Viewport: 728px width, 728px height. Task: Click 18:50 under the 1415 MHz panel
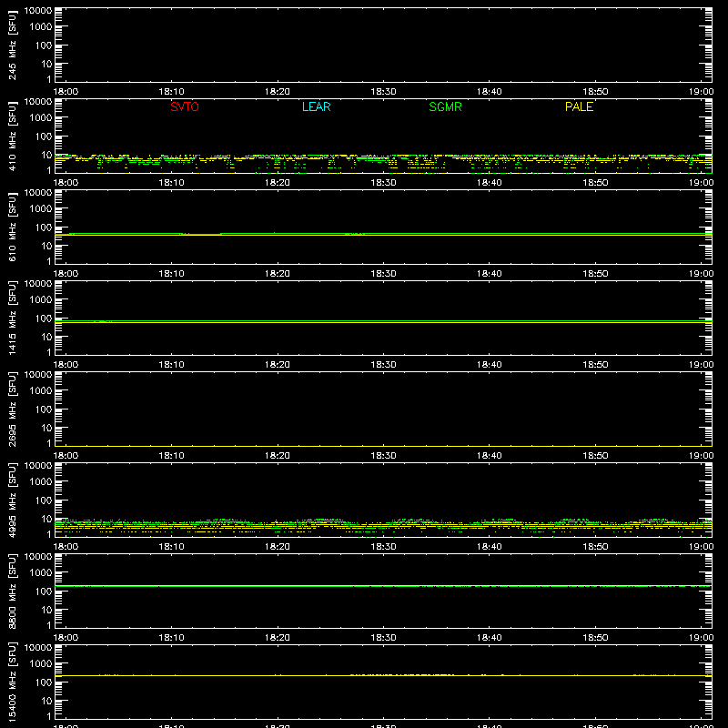click(x=596, y=365)
